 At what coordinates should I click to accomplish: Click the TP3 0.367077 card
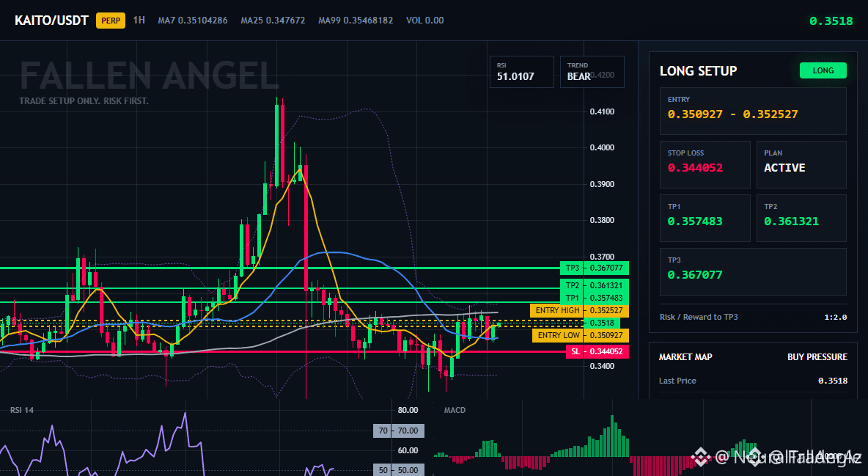(753, 271)
